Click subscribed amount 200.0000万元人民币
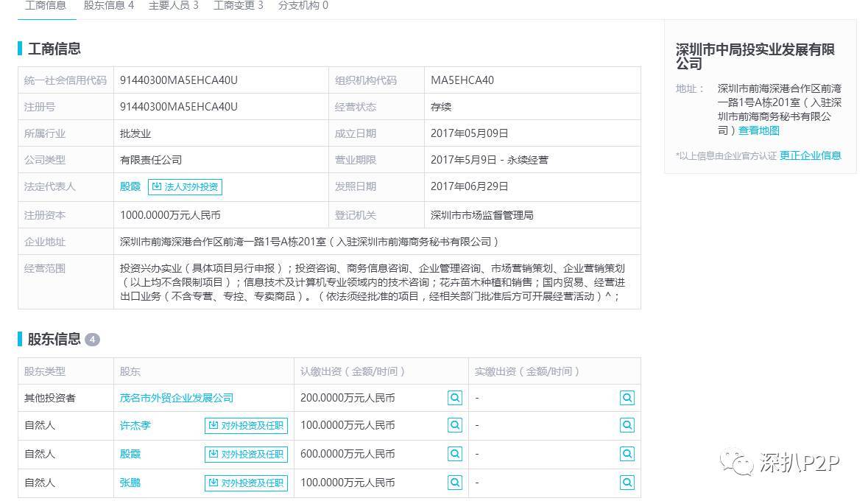The height and width of the screenshot is (501, 868). (x=347, y=398)
